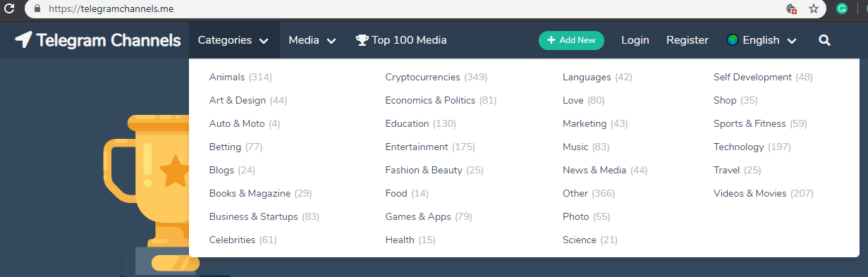The image size is (868, 277).
Task: Click the browser address bar URL
Action: point(111,9)
